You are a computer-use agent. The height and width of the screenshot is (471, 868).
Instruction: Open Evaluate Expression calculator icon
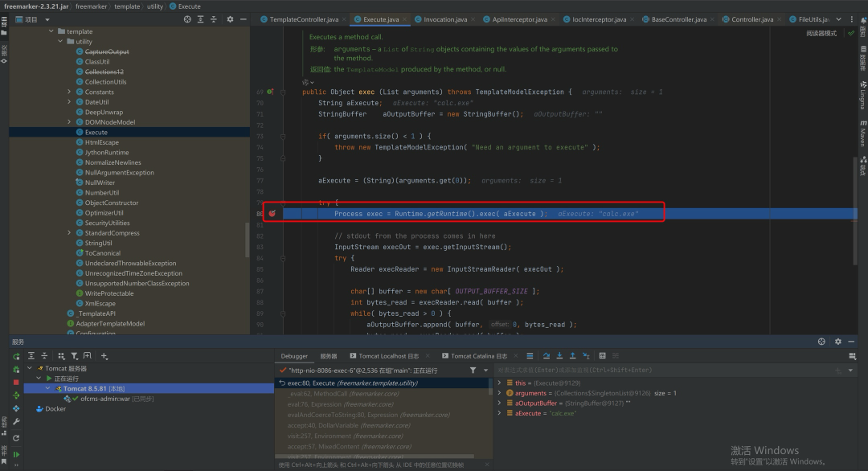click(x=602, y=356)
